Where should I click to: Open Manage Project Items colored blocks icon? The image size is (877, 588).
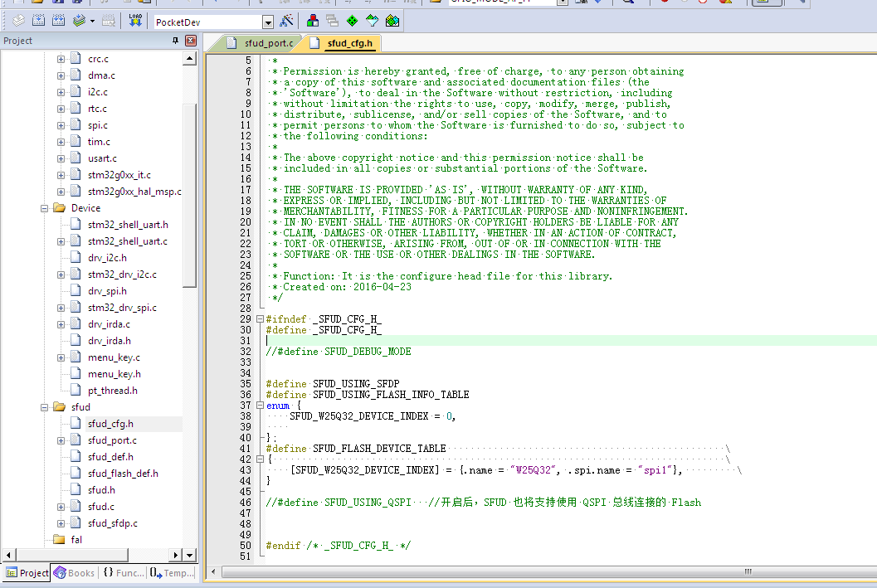pyautogui.click(x=313, y=22)
